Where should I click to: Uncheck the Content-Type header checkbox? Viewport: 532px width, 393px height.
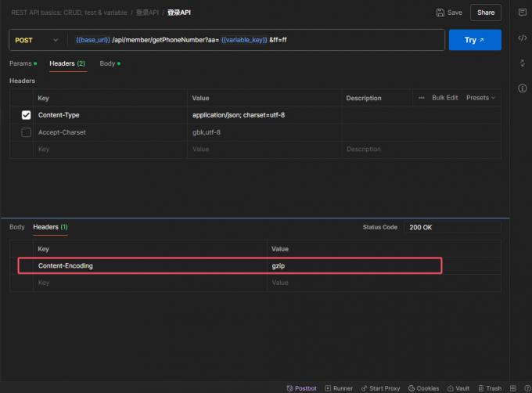(26, 115)
